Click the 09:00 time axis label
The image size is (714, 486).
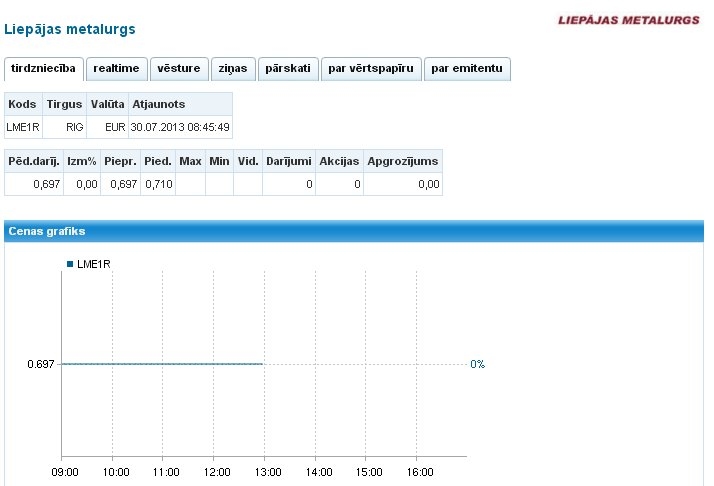(x=65, y=472)
